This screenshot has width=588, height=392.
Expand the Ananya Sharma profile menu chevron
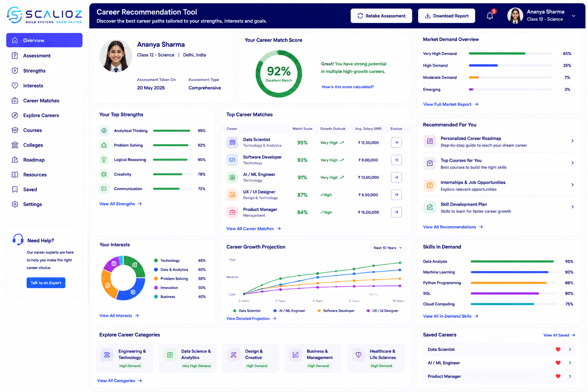coord(573,16)
